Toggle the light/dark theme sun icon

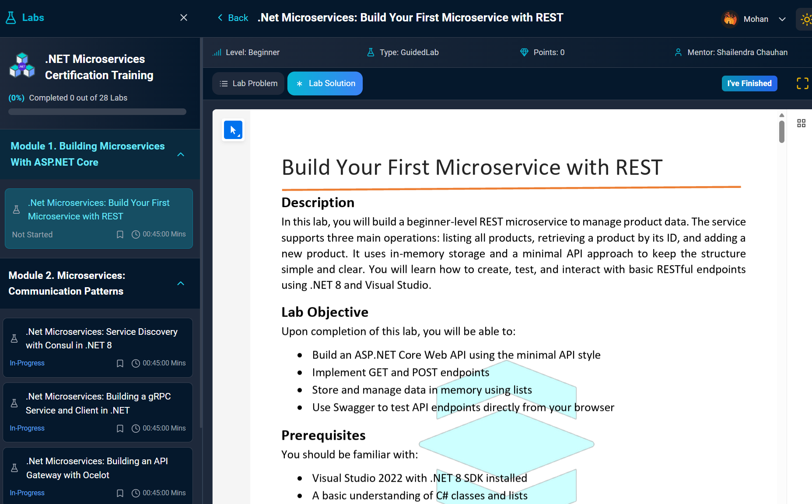point(805,19)
